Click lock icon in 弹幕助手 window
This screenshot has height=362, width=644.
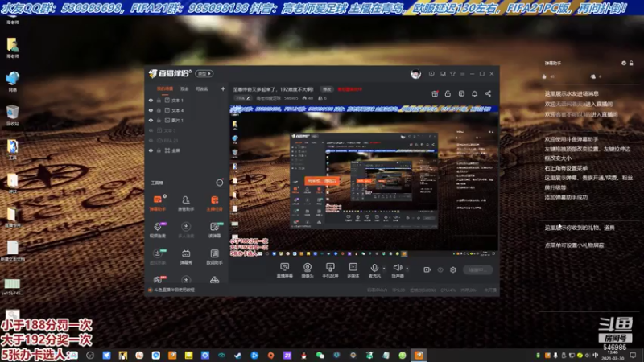631,64
